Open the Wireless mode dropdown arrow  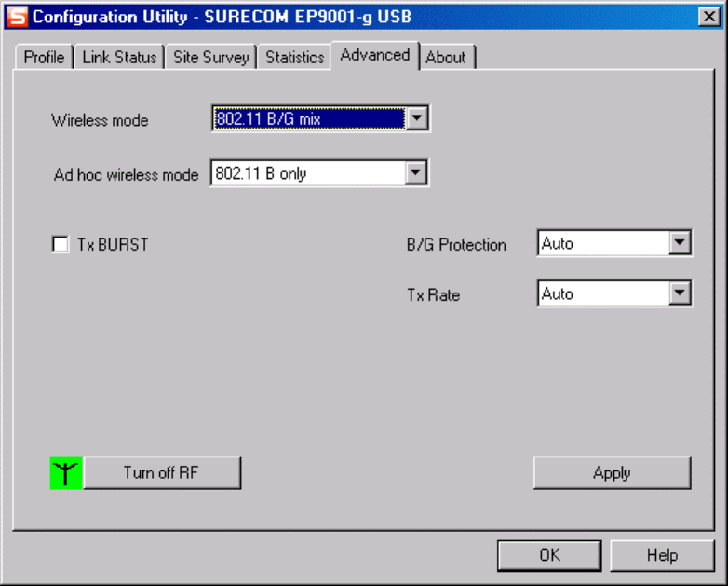pos(416,118)
